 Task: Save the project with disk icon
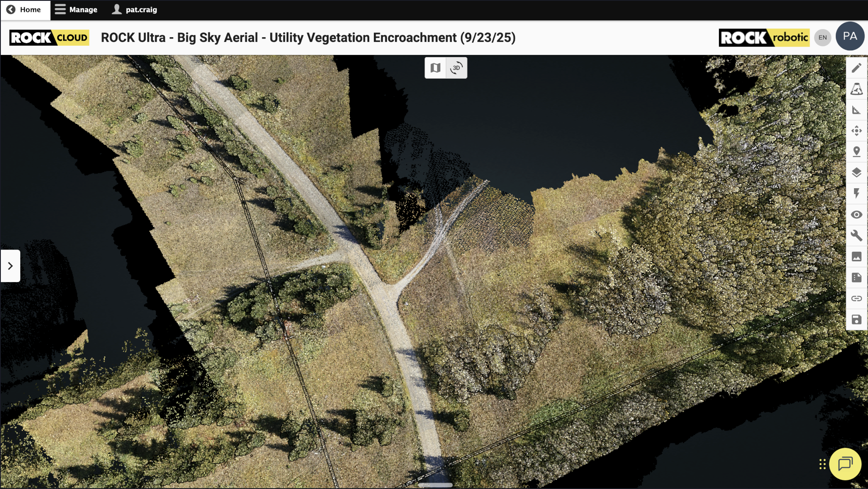(x=856, y=319)
